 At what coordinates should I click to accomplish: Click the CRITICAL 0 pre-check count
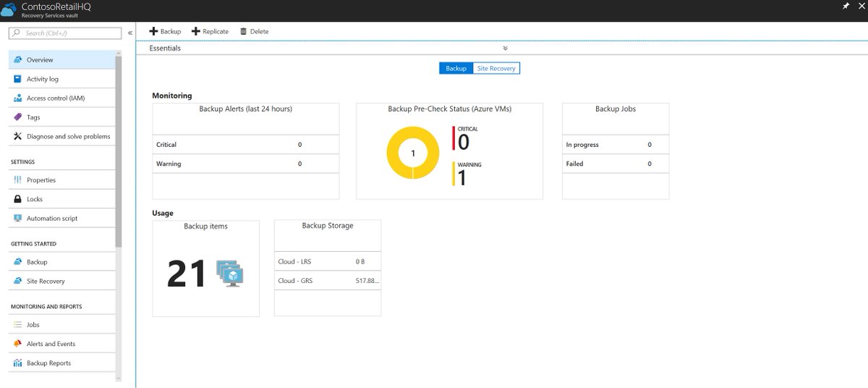point(467,138)
